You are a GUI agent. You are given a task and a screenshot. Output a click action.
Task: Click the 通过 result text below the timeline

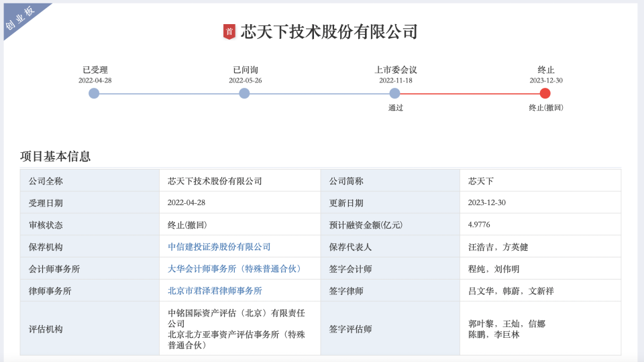tap(396, 108)
